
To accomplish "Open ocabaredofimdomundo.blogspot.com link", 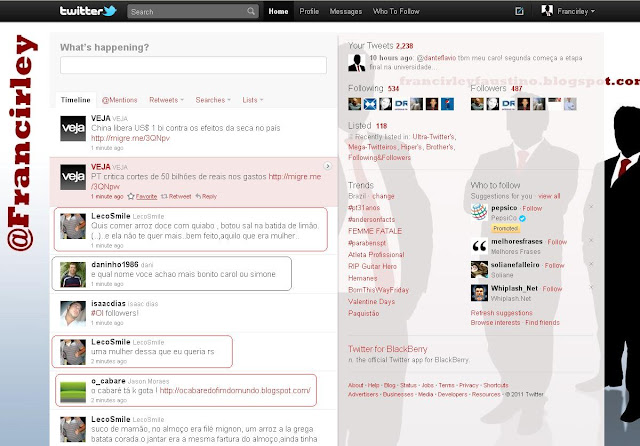I will (x=235, y=391).
